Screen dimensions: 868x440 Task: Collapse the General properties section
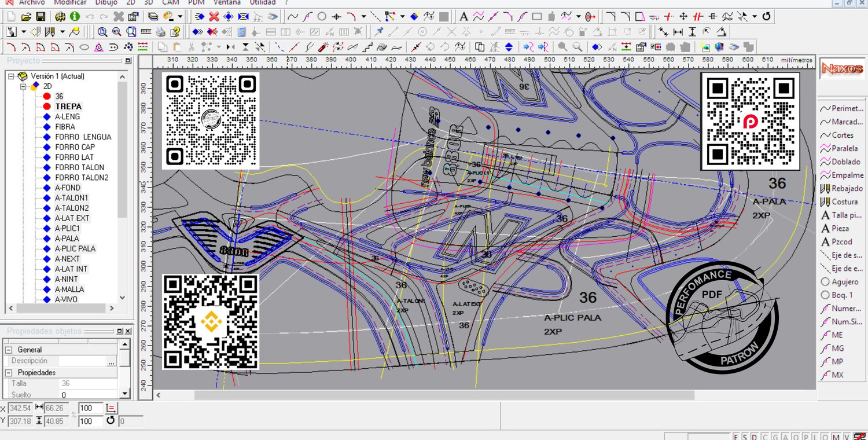pyautogui.click(x=9, y=350)
